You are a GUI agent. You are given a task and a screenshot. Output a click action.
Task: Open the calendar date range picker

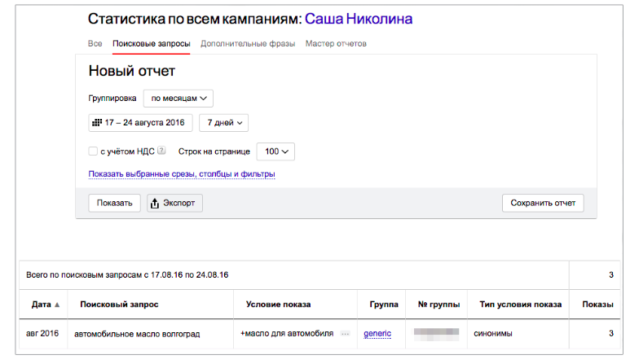click(140, 123)
